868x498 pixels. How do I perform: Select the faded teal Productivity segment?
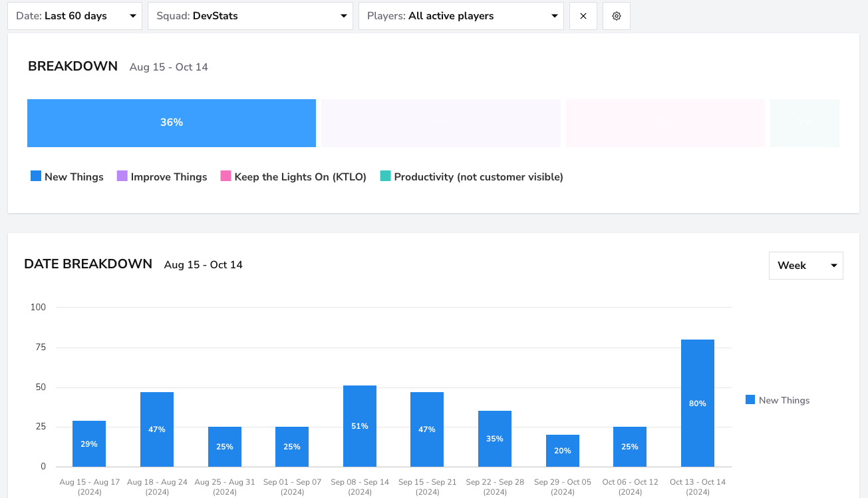tap(805, 123)
